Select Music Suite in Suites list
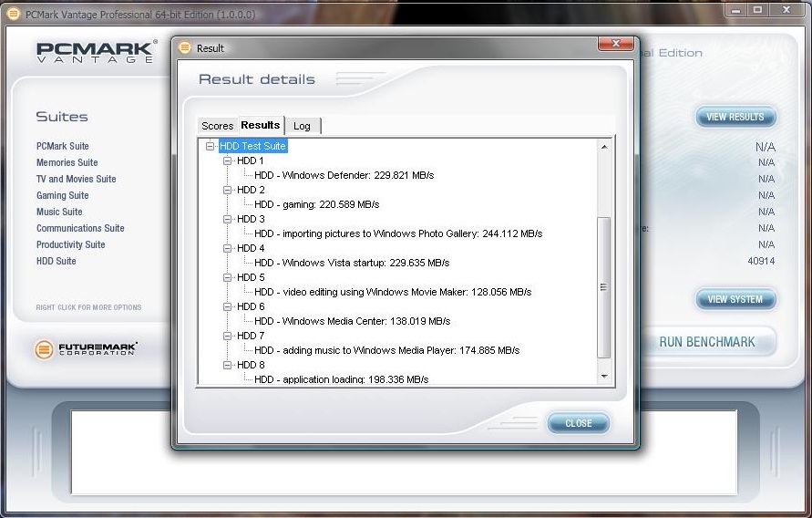This screenshot has height=518, width=812. 59,212
